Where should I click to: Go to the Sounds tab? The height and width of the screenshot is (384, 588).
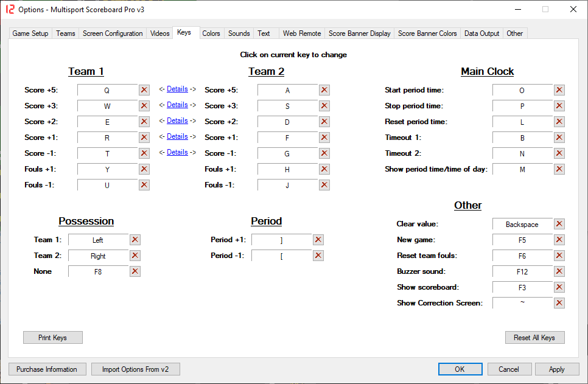[x=239, y=33]
